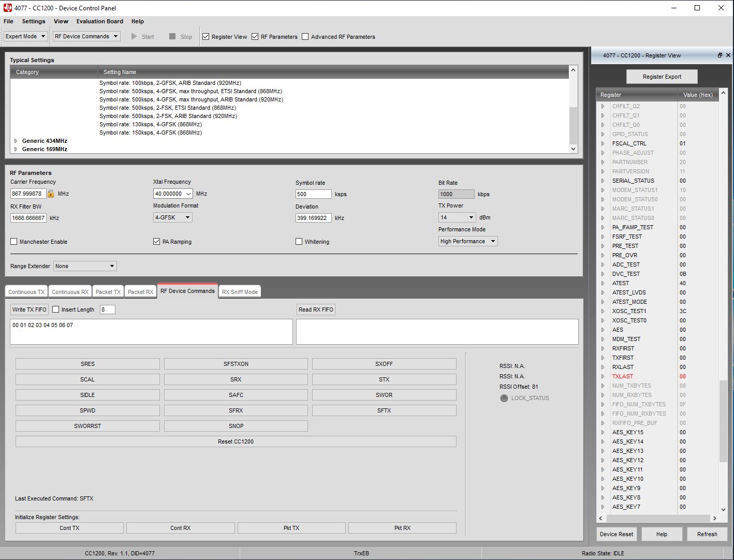Switch to Packet RX tab
The width and height of the screenshot is (734, 560).
point(140,292)
